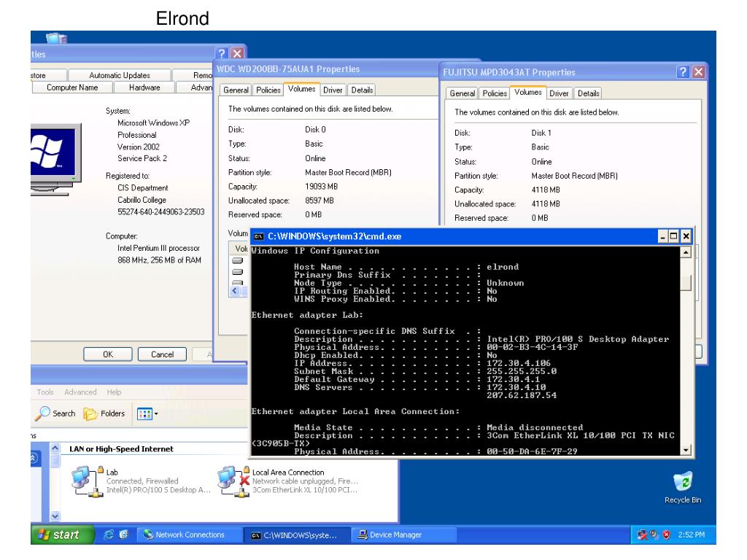Click the cmd window scroll up arrow

pos(686,252)
